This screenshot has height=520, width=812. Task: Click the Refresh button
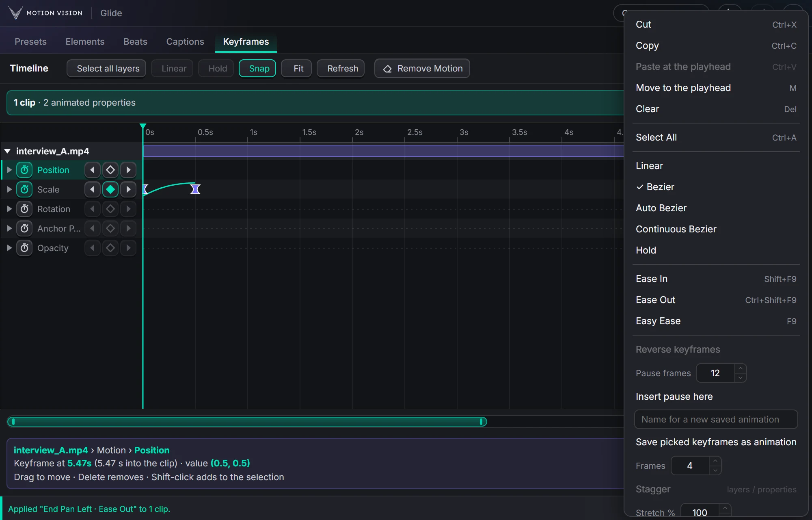341,68
